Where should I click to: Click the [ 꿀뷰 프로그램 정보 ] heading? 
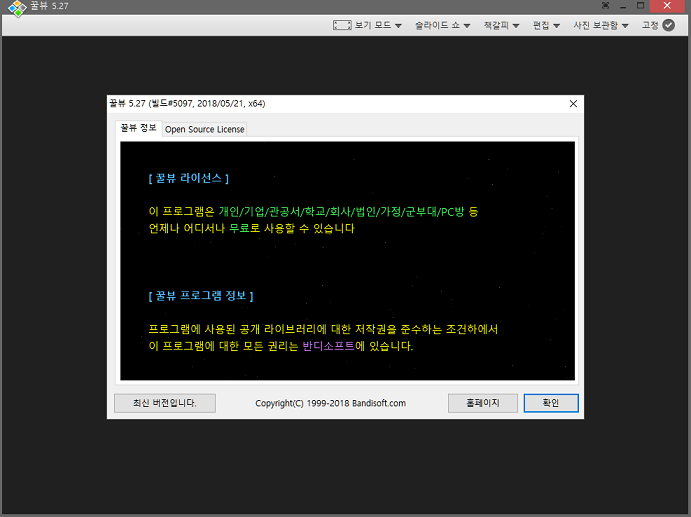(x=201, y=295)
